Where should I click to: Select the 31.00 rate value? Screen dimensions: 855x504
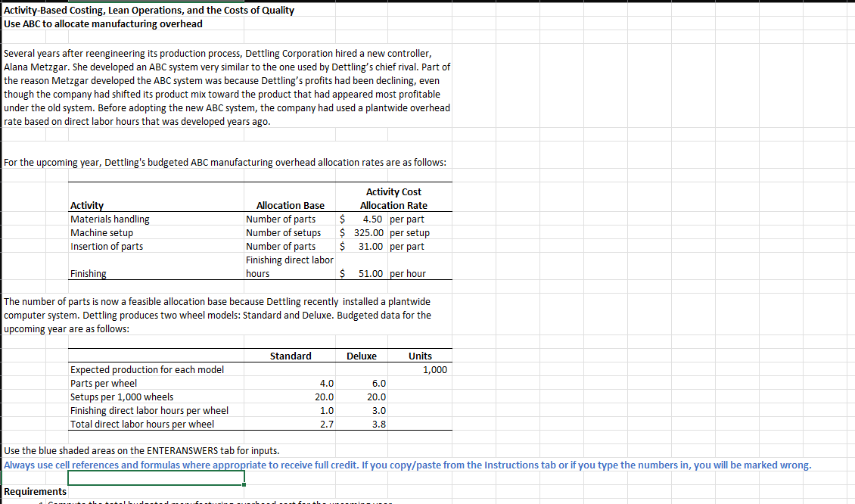(371, 247)
